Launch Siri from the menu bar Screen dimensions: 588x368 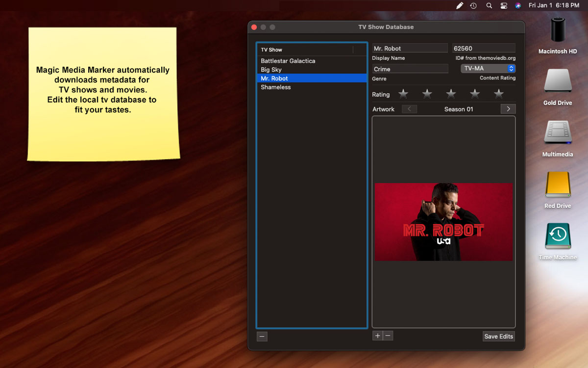click(518, 5)
